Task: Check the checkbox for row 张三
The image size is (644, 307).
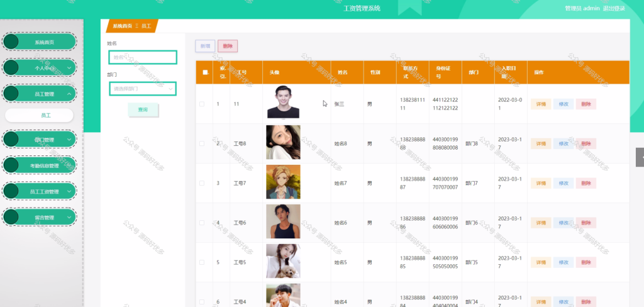Action: 202,104
